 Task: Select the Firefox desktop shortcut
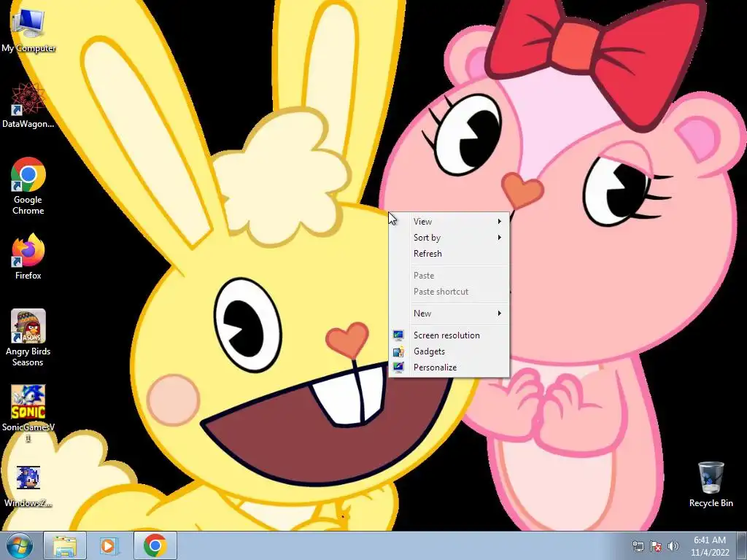(28, 256)
